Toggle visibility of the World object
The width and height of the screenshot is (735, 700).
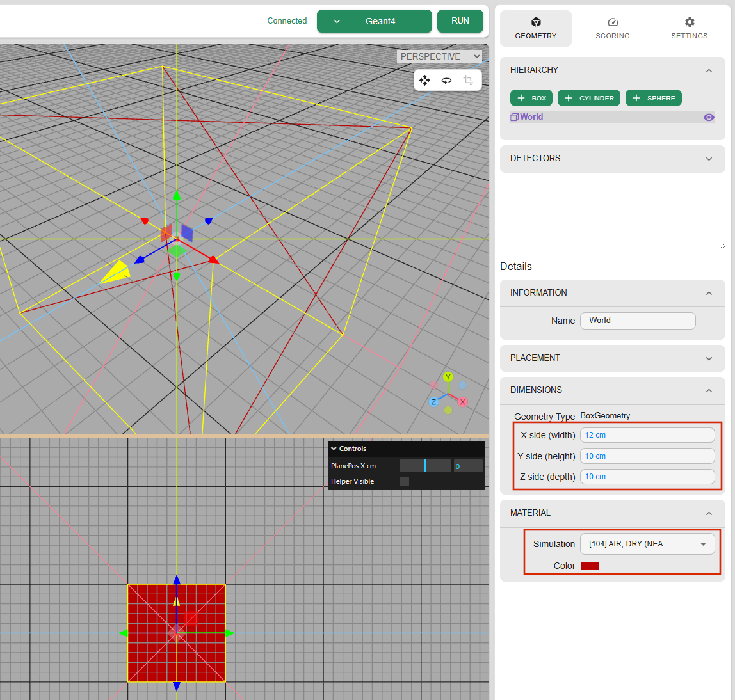point(708,117)
